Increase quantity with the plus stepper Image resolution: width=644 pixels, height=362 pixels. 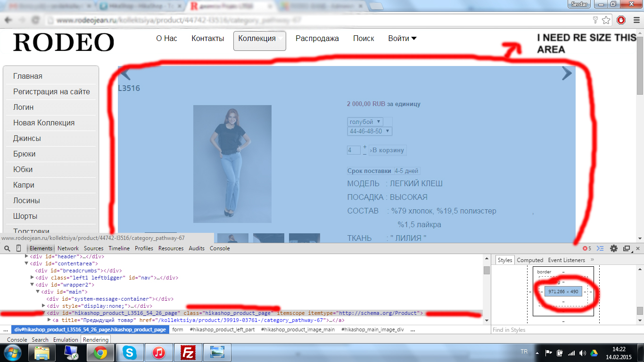coord(365,148)
